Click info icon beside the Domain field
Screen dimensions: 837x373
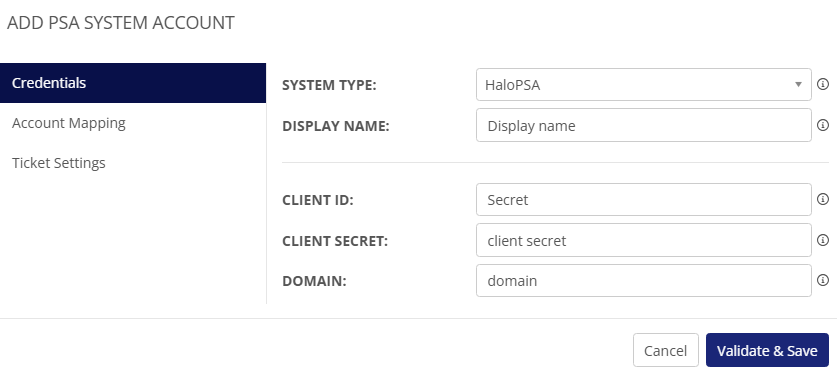823,280
